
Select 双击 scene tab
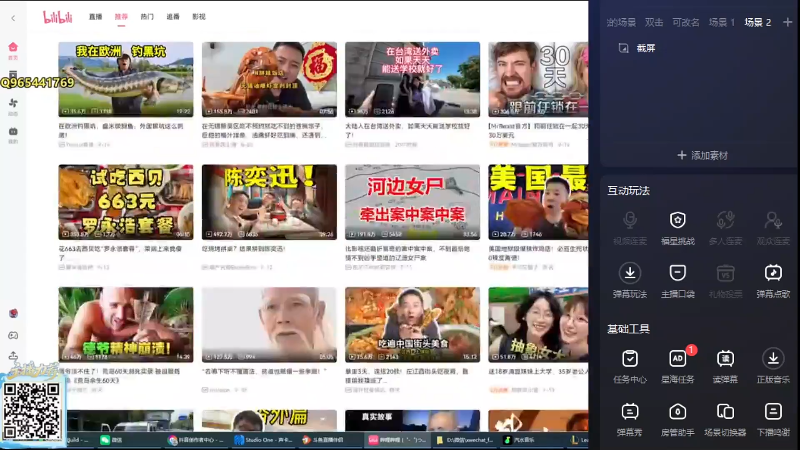(x=654, y=22)
